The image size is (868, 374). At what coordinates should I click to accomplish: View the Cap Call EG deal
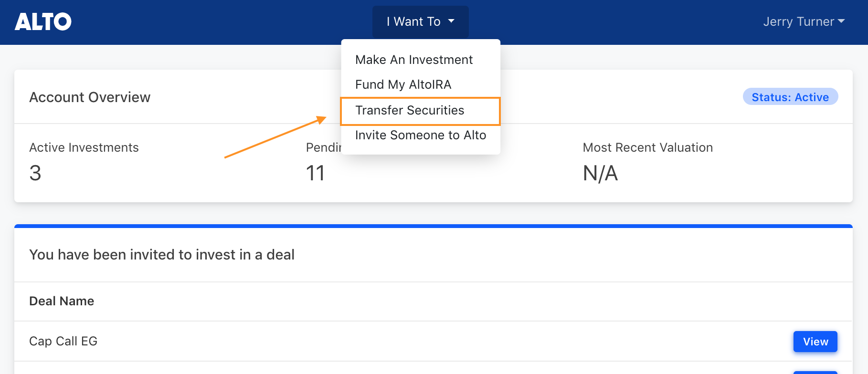click(x=815, y=342)
